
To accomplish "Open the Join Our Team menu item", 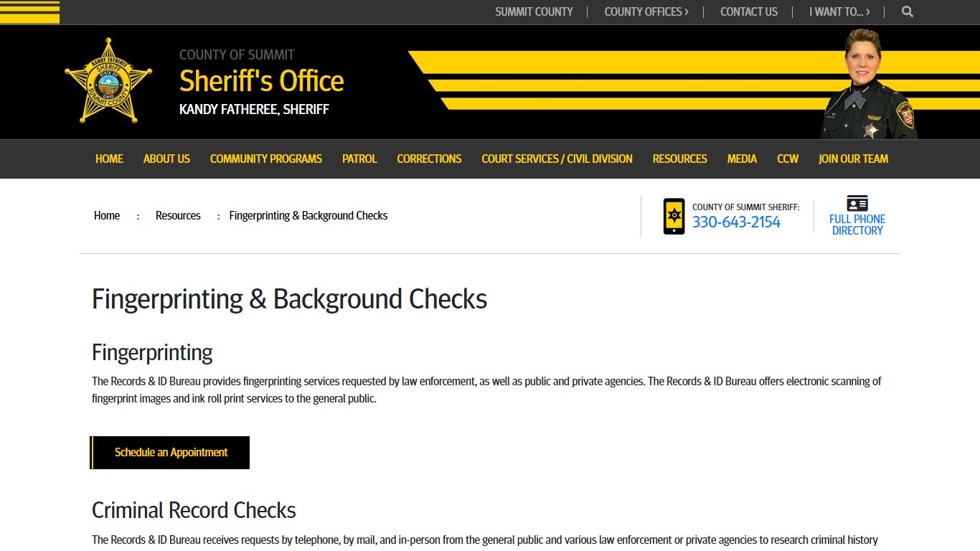I will (853, 159).
